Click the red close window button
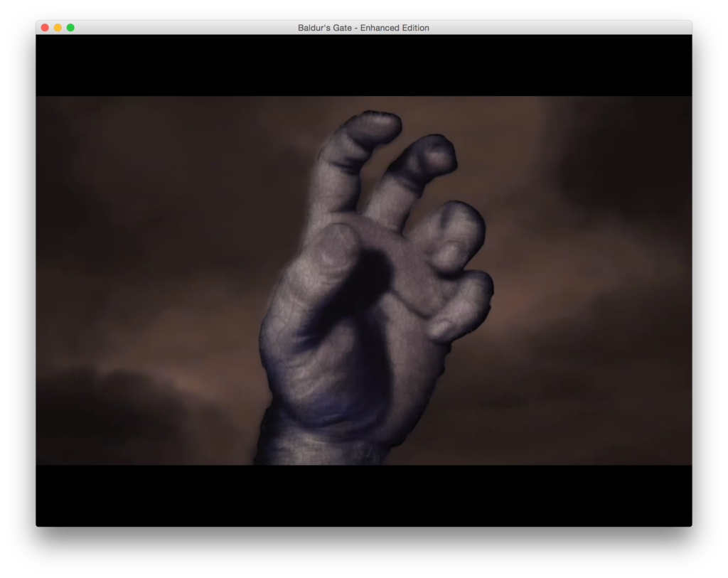Viewport: 728px width, 578px height. pyautogui.click(x=45, y=28)
